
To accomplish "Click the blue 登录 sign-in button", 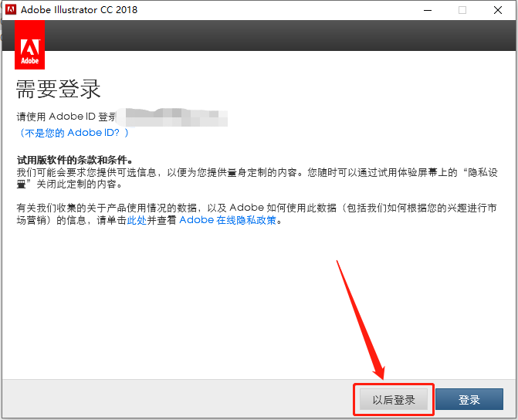I will tap(469, 399).
